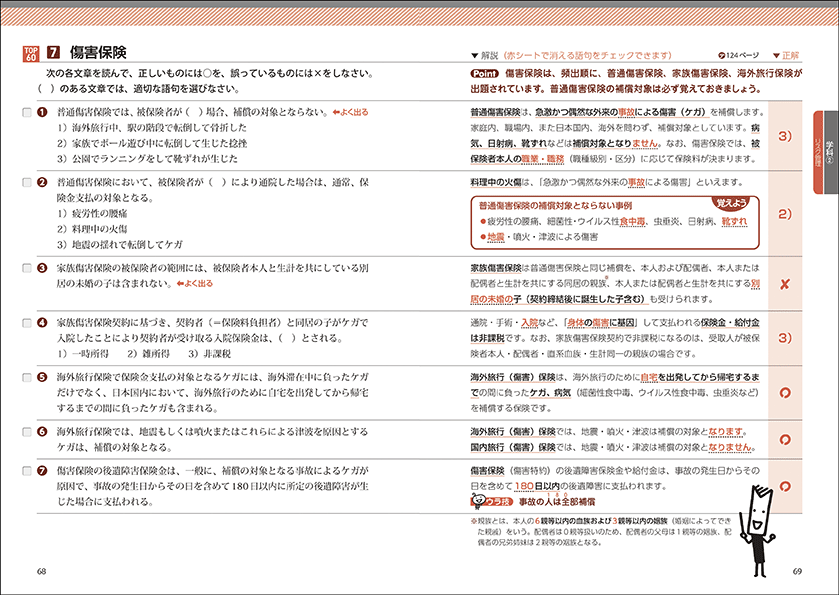Image resolution: width=839 pixels, height=595 pixels.
Task: Select option 1) 一時所得
Action: pos(83,354)
